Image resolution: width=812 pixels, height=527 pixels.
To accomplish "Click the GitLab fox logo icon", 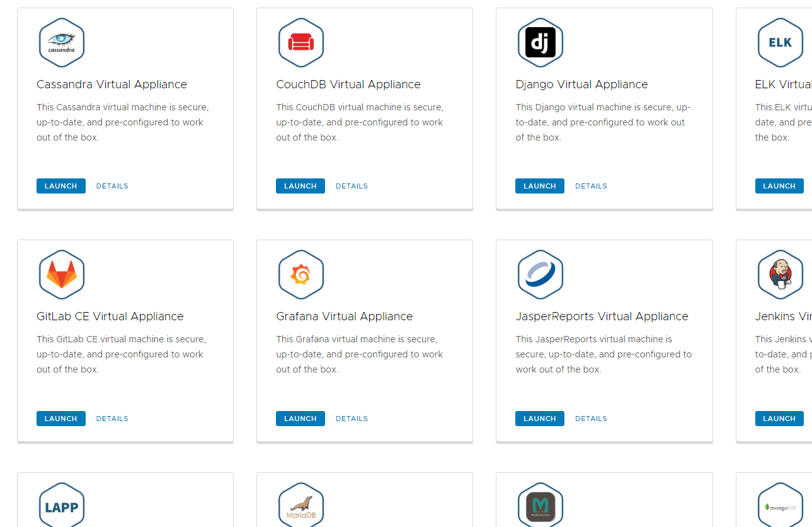I will 62,275.
